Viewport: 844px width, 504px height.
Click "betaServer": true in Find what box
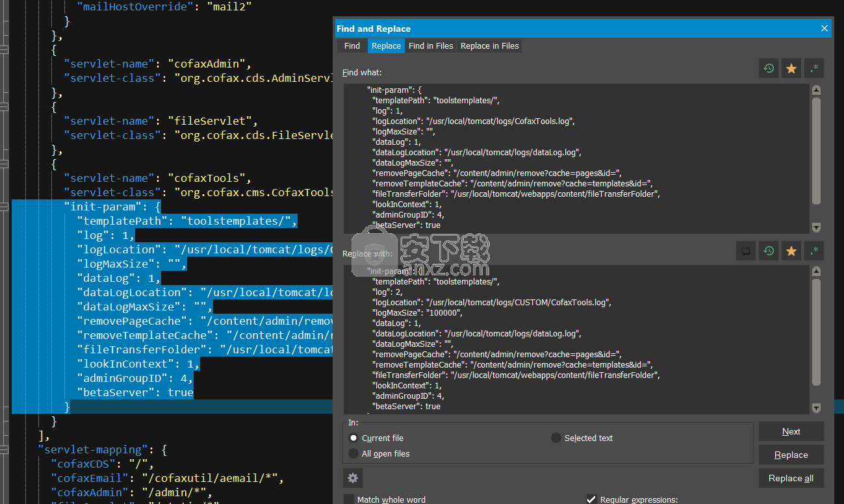click(406, 225)
